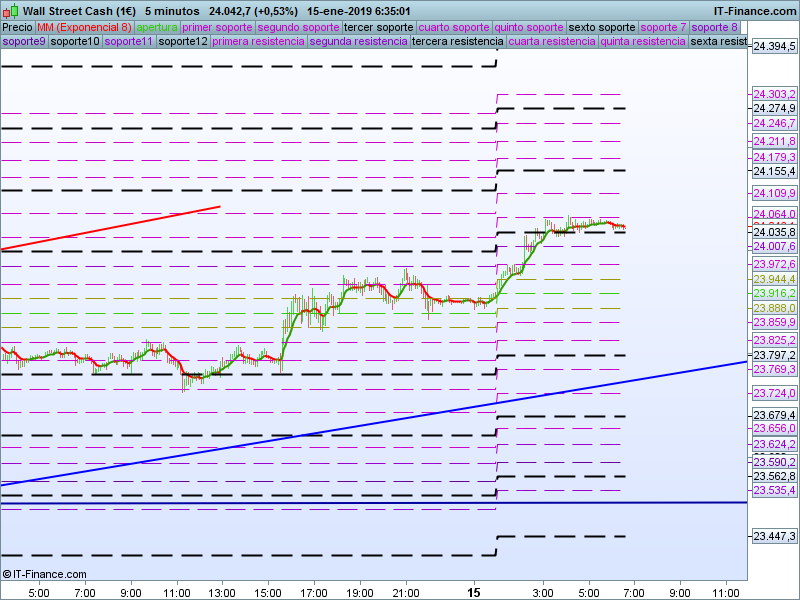This screenshot has height=600, width=800.
Task: Click the 23.972,6 price label
Action: tap(774, 264)
